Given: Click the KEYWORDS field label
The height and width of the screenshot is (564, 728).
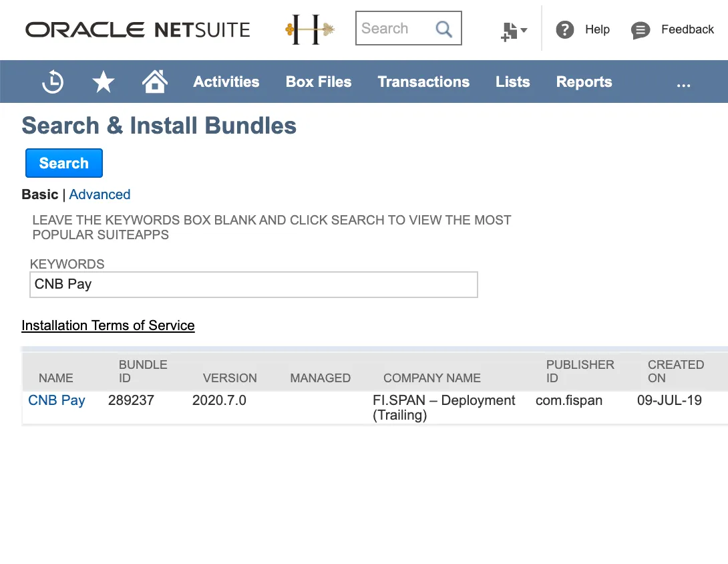Looking at the screenshot, I should (x=67, y=264).
